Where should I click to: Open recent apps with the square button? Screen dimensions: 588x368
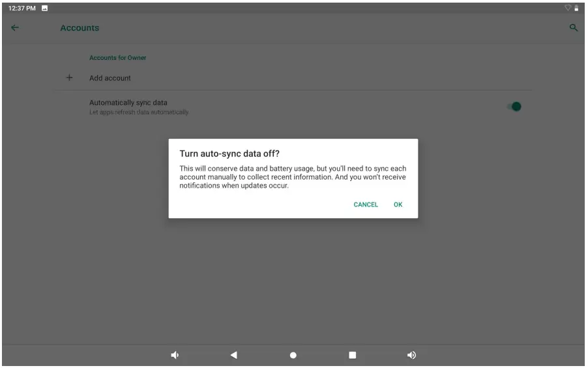[353, 355]
